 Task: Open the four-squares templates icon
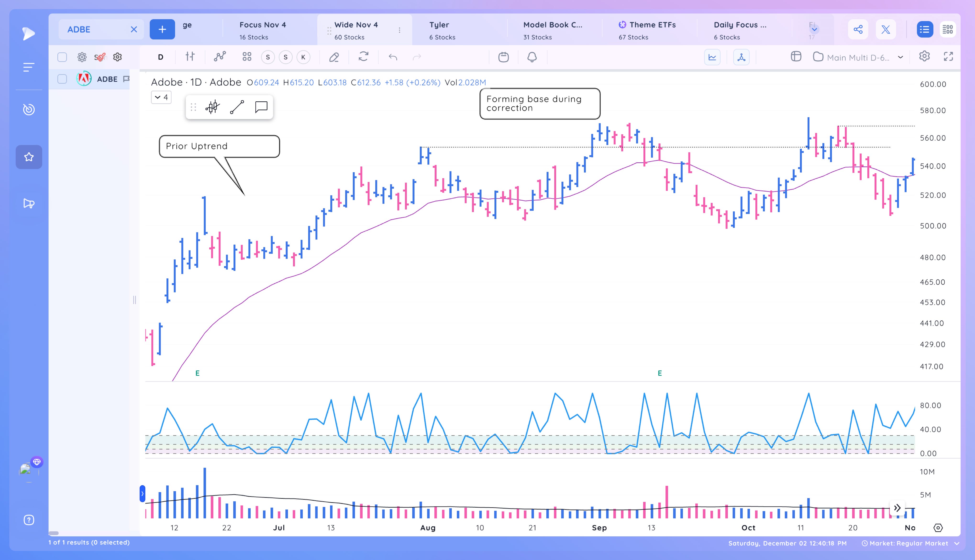click(247, 57)
